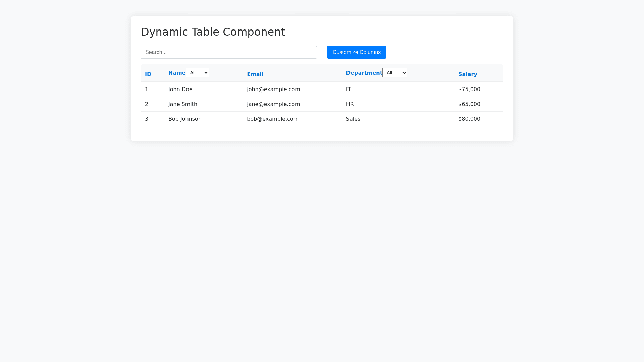Click the $80,000 salary cell
This screenshot has height=362, width=644.
[469, 119]
